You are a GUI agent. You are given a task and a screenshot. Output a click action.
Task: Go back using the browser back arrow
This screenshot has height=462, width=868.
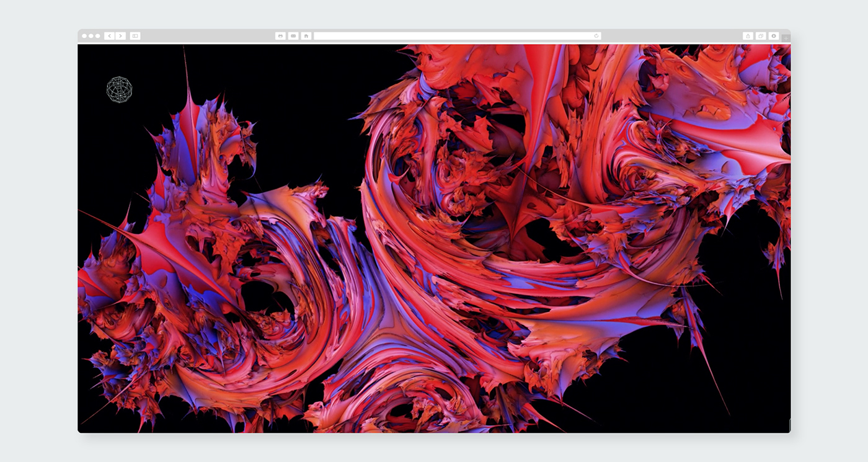pyautogui.click(x=110, y=36)
